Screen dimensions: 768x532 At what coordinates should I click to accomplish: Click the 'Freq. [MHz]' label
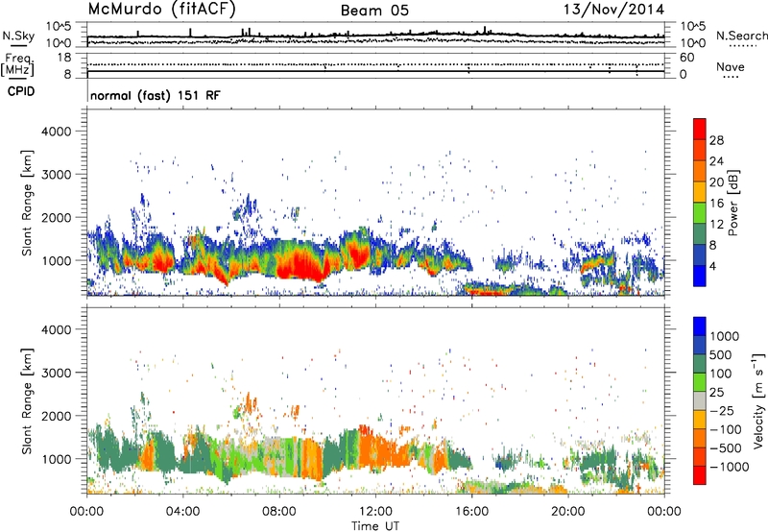click(x=17, y=64)
